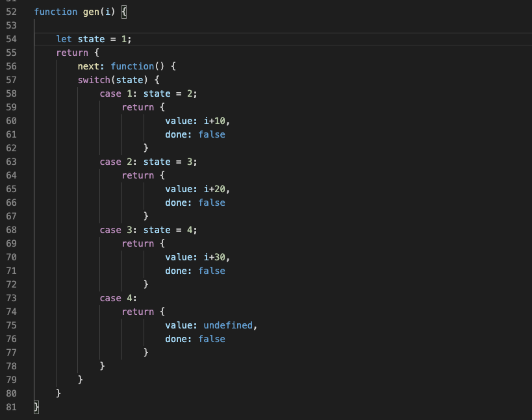Select the gen function name
The image size is (532, 420).
click(89, 12)
